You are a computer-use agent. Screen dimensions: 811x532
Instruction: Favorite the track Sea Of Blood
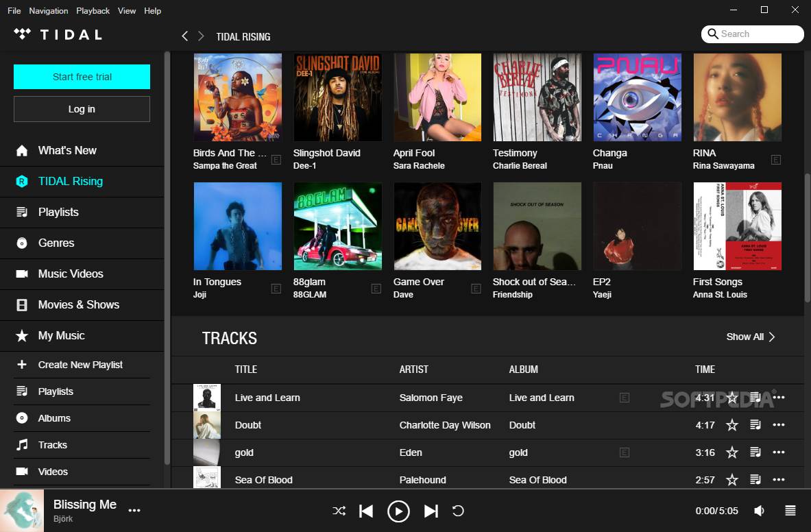(x=732, y=480)
